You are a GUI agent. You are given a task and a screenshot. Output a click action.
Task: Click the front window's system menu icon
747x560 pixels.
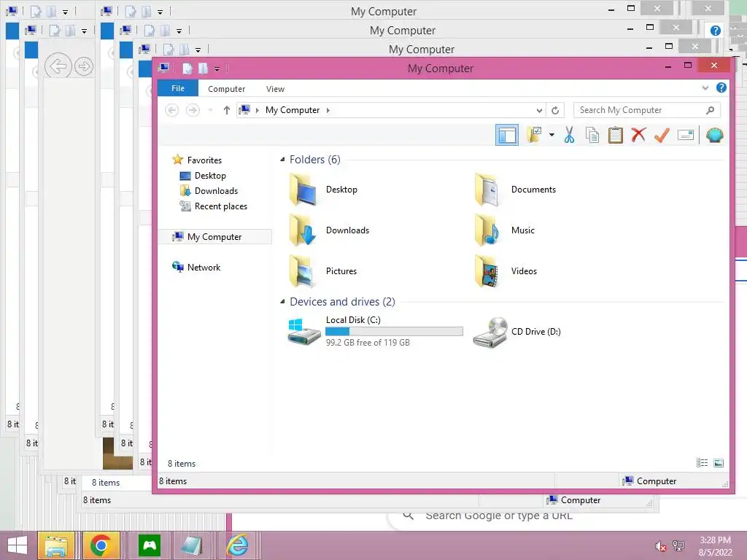click(x=163, y=68)
